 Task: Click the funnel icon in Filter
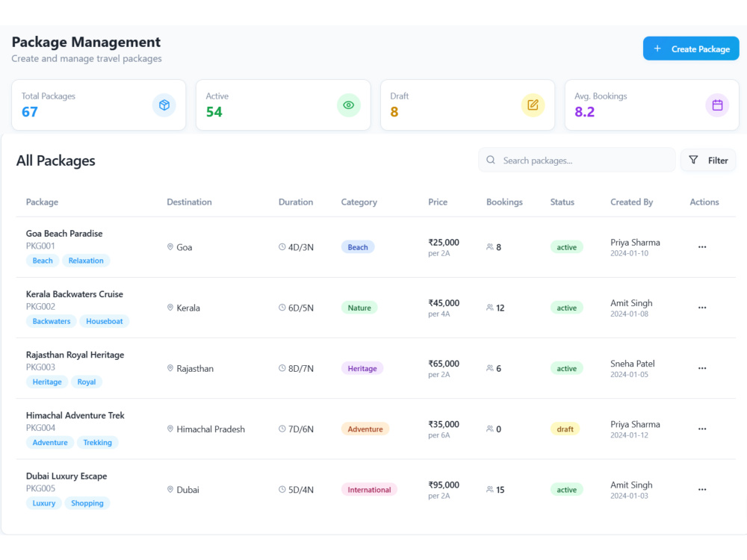point(694,160)
